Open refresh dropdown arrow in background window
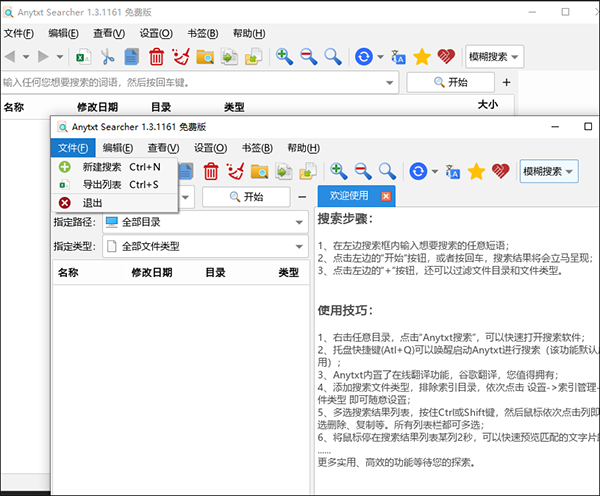 (x=380, y=57)
